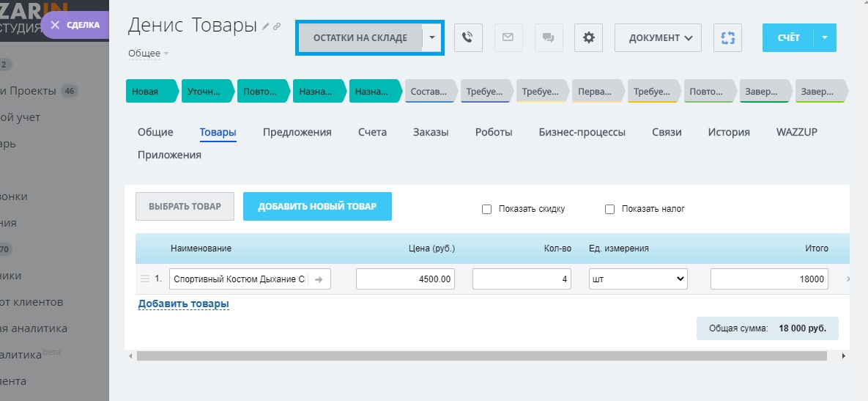View the История tab
This screenshot has width=868, height=401.
tap(729, 133)
